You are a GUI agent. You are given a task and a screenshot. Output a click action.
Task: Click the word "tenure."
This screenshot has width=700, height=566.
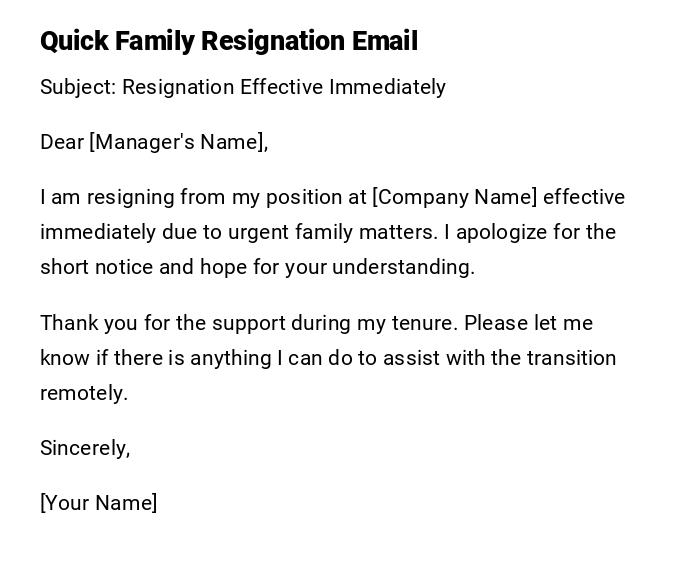point(424,323)
